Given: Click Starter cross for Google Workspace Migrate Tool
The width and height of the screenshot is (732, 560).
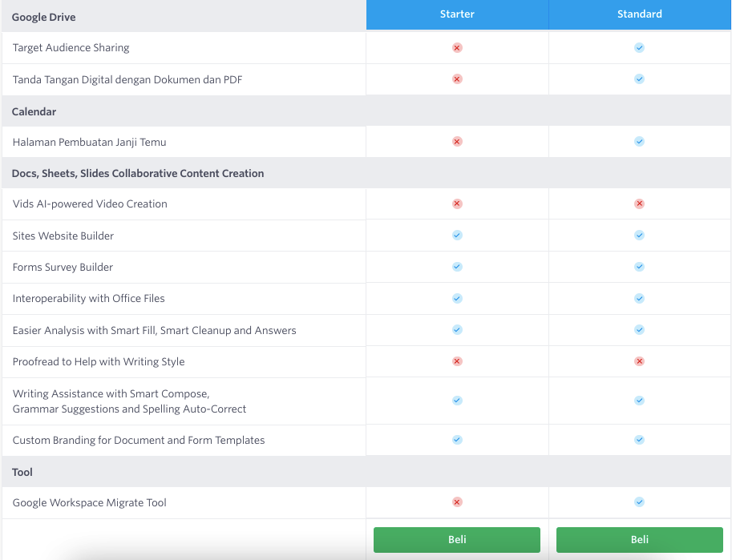Looking at the screenshot, I should [x=457, y=502].
